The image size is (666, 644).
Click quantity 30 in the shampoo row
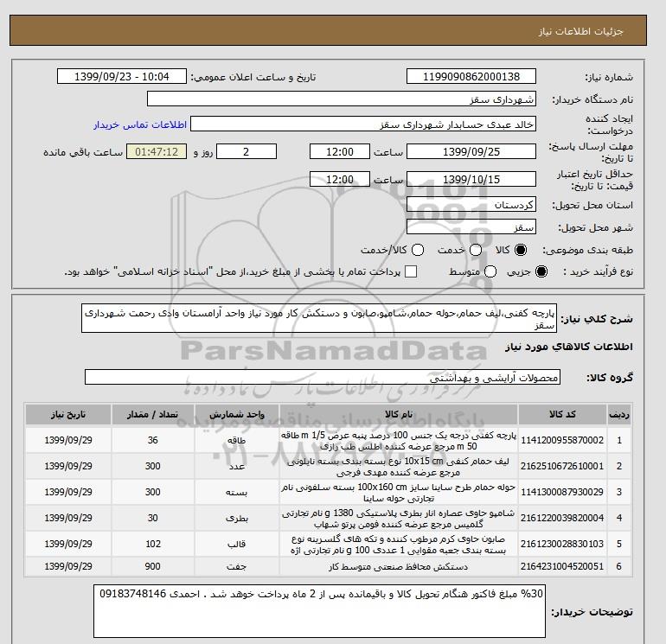(x=152, y=518)
